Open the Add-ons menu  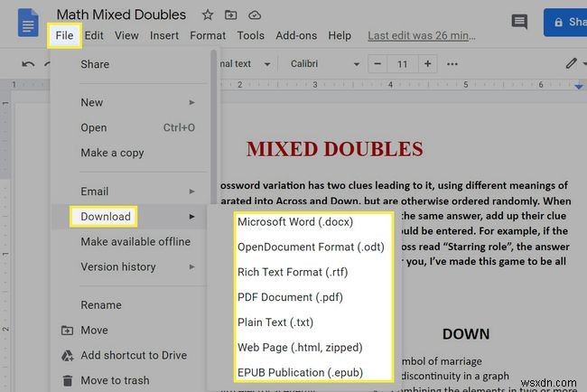tap(296, 35)
